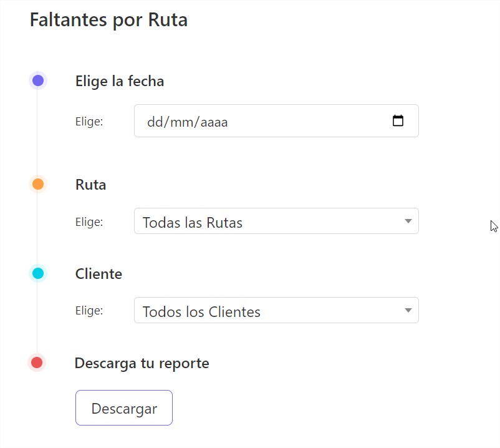
Task: Click the Descargar button
Action: pyautogui.click(x=123, y=407)
